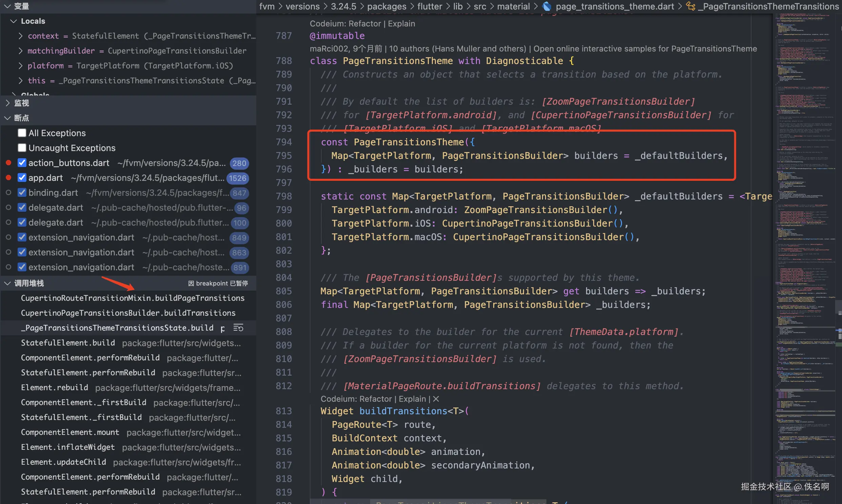Click hollow breakpoint circle beside binding.dart

tap(9, 193)
